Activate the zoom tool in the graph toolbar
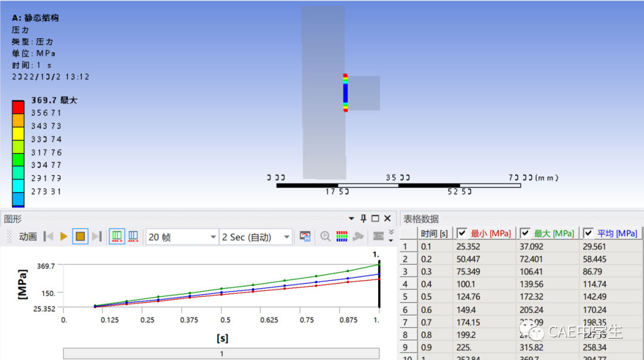Screen dimensions: 644x360 point(326,236)
